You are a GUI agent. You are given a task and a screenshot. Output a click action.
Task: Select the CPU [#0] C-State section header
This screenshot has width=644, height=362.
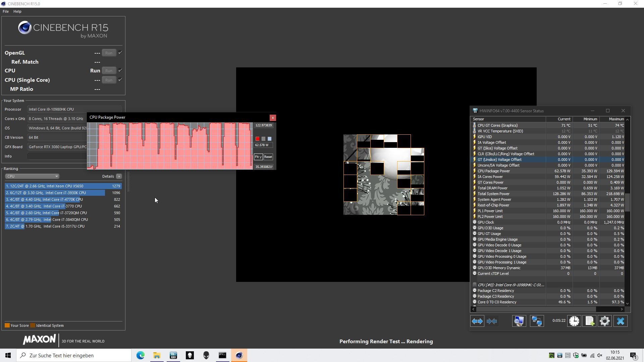point(548,285)
